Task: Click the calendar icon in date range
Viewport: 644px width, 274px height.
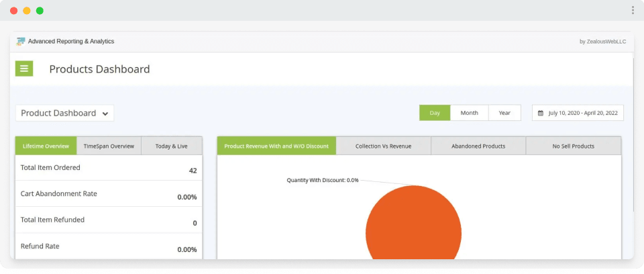Action: pyautogui.click(x=541, y=113)
